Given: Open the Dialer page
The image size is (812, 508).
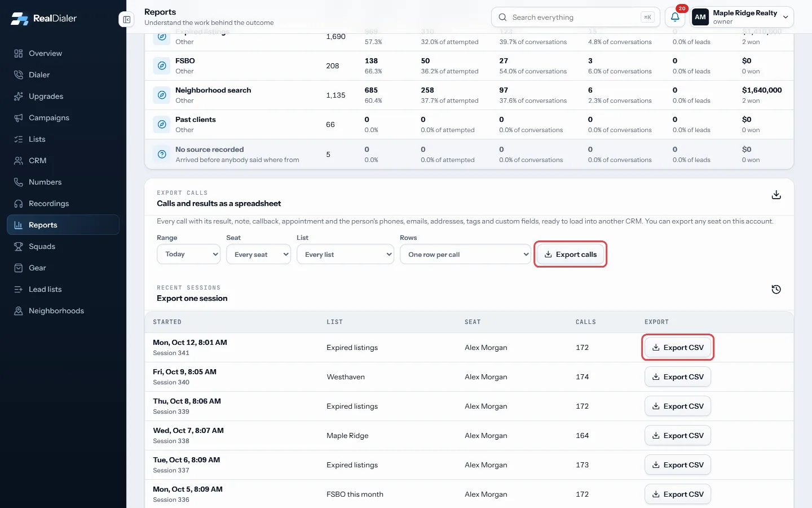Looking at the screenshot, I should (x=63, y=75).
